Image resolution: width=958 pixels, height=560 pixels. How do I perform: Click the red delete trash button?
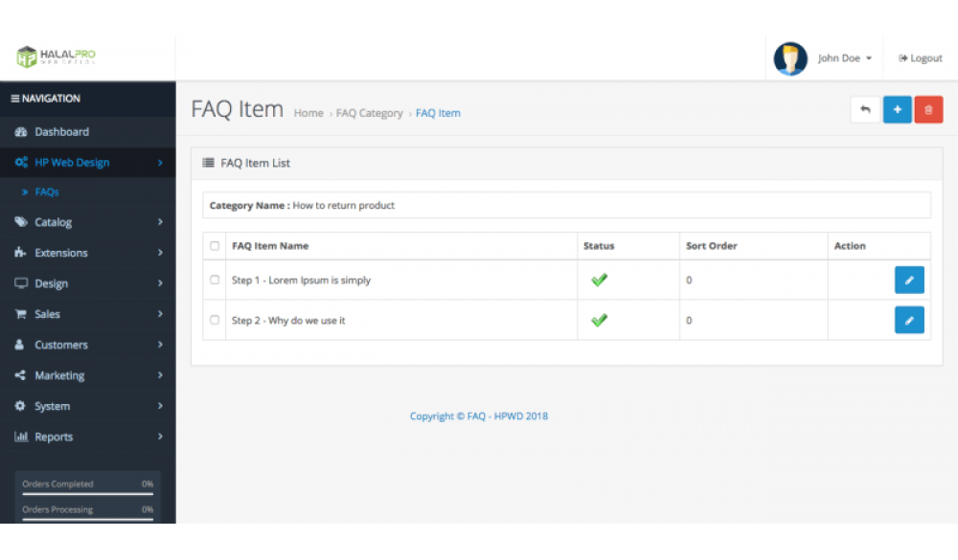pyautogui.click(x=928, y=110)
